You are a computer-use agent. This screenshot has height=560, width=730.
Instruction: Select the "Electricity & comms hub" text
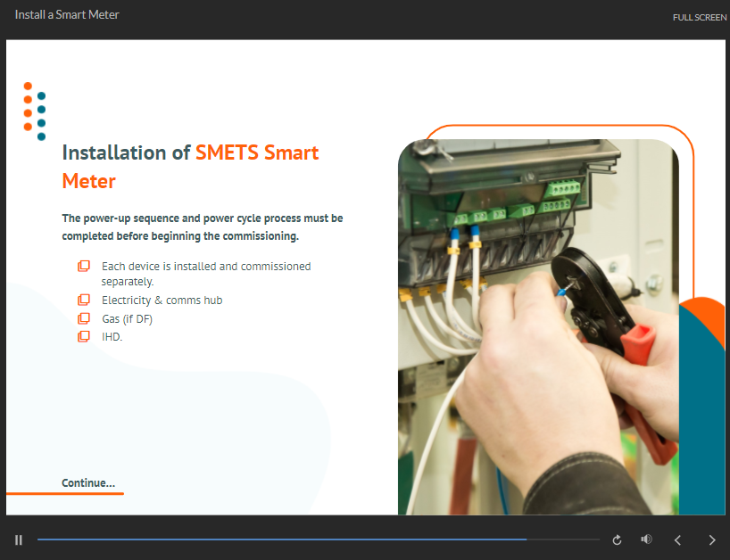[x=162, y=301]
